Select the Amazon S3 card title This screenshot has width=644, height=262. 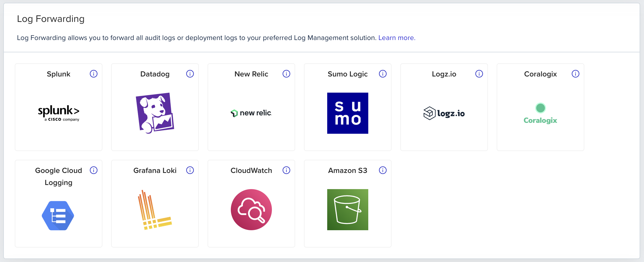click(348, 170)
